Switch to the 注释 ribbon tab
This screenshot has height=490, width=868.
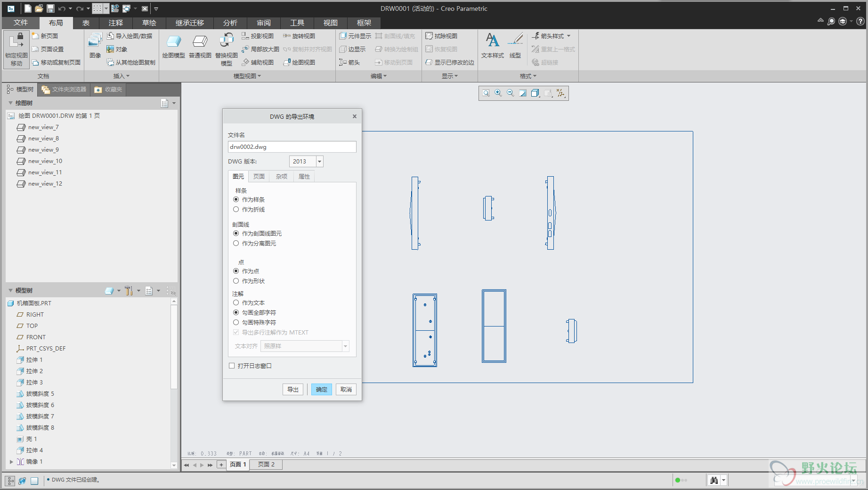116,23
